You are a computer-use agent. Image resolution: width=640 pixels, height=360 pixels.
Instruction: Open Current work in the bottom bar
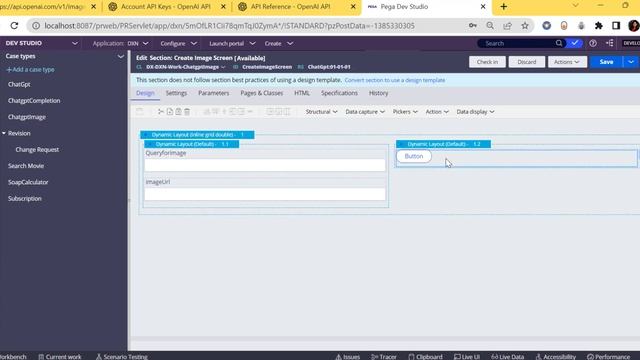click(x=60, y=356)
